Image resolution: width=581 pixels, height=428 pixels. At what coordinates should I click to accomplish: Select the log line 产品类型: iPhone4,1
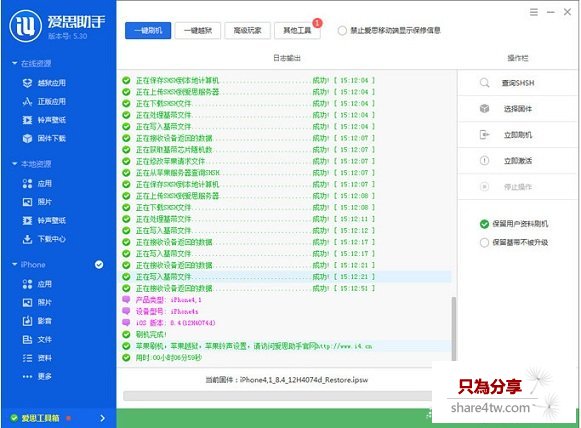[168, 300]
